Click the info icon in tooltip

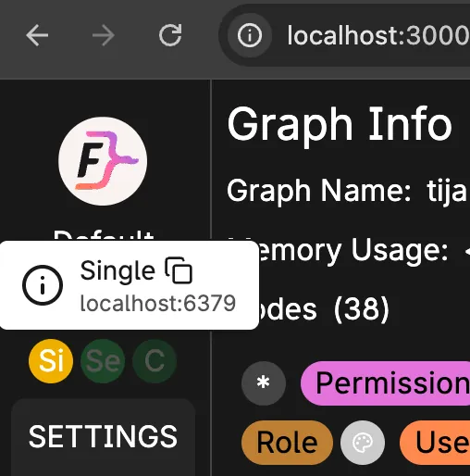pyautogui.click(x=43, y=285)
